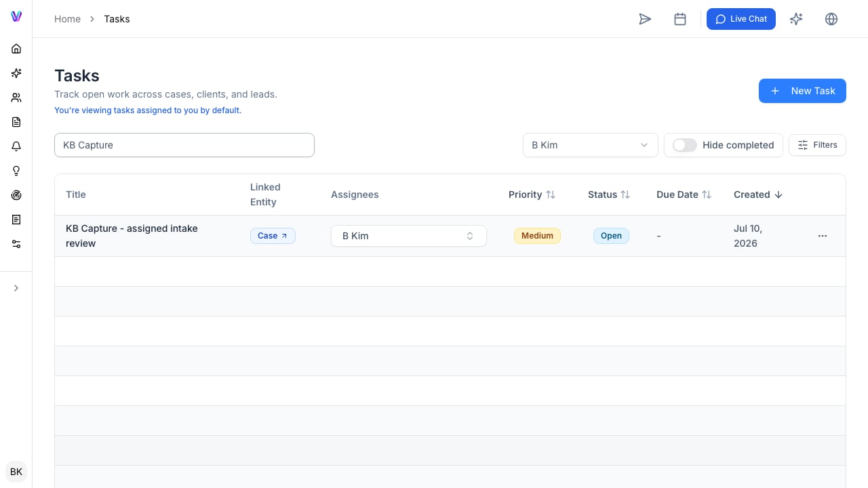Screen dimensions: 868x488
Task: Click the row's empty due date dash
Action: 658,236
